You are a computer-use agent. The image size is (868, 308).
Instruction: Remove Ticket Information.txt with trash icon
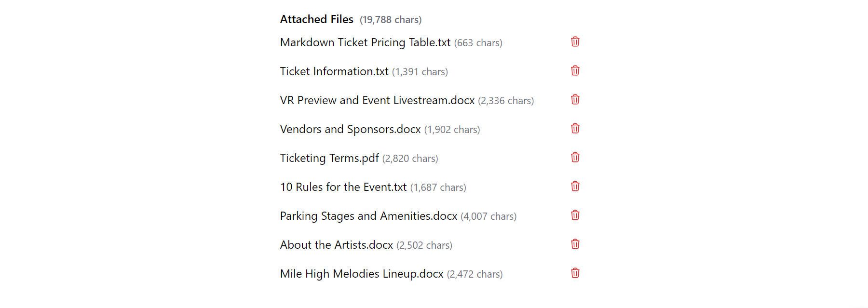coord(575,71)
